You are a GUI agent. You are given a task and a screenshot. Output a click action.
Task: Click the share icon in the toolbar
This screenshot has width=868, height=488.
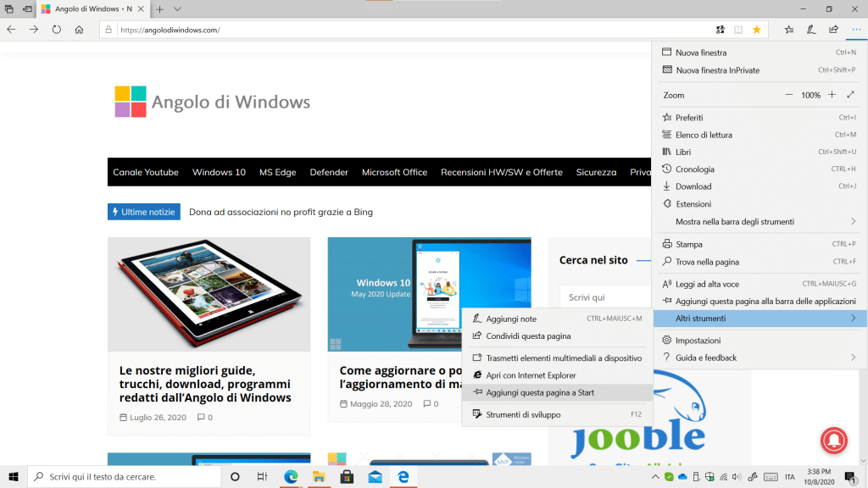pyautogui.click(x=833, y=29)
